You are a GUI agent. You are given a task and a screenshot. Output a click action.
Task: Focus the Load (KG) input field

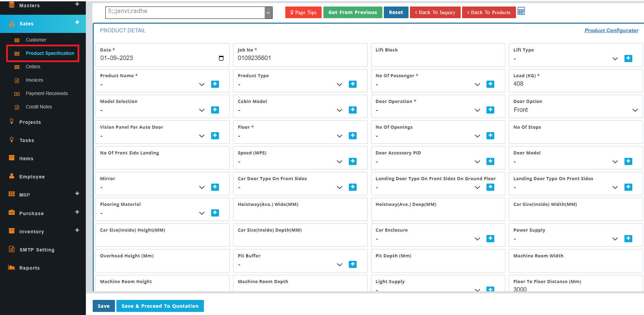click(x=575, y=84)
